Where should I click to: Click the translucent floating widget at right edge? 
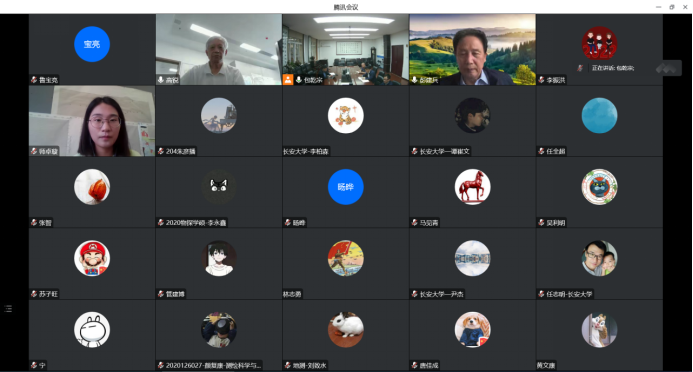click(667, 68)
